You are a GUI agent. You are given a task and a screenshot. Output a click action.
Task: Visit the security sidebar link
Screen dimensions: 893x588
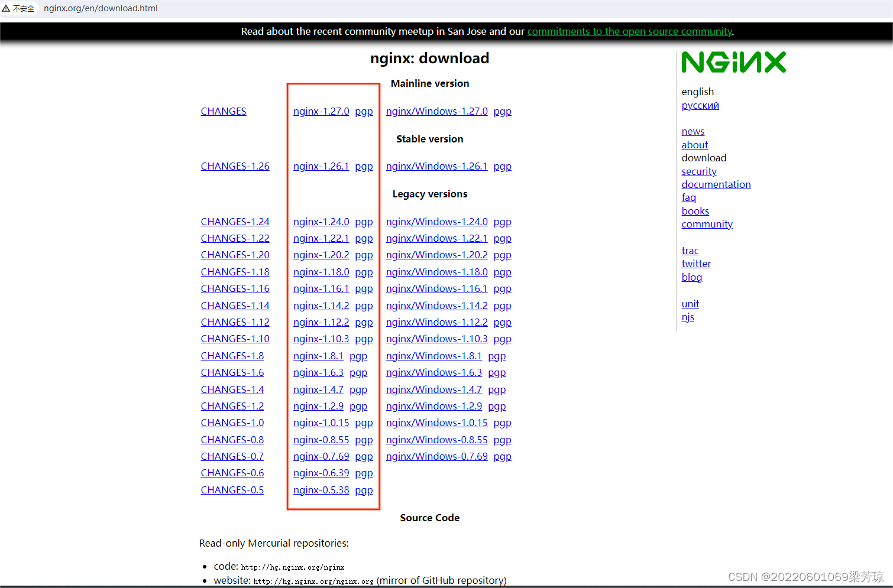pyautogui.click(x=699, y=171)
